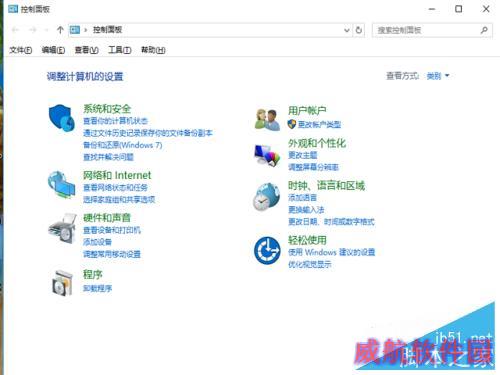Open the Ease of Access circular icon
500x375 pixels.
click(x=267, y=250)
